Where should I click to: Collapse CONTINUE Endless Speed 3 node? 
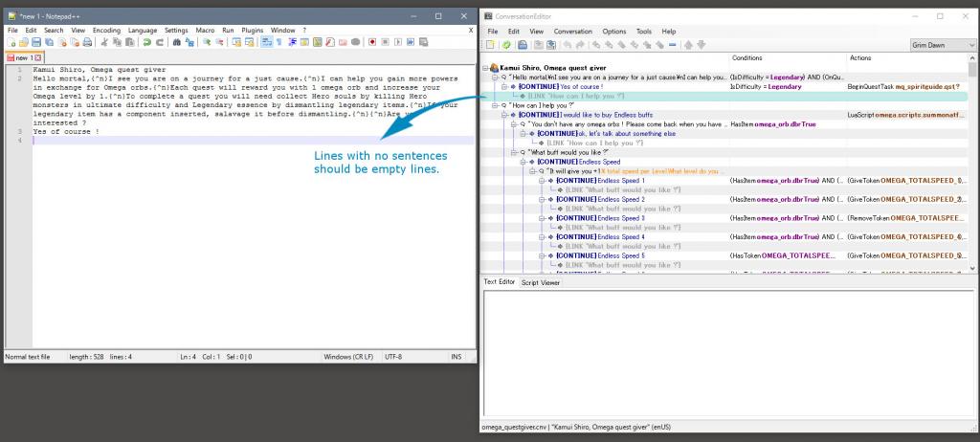pos(542,217)
